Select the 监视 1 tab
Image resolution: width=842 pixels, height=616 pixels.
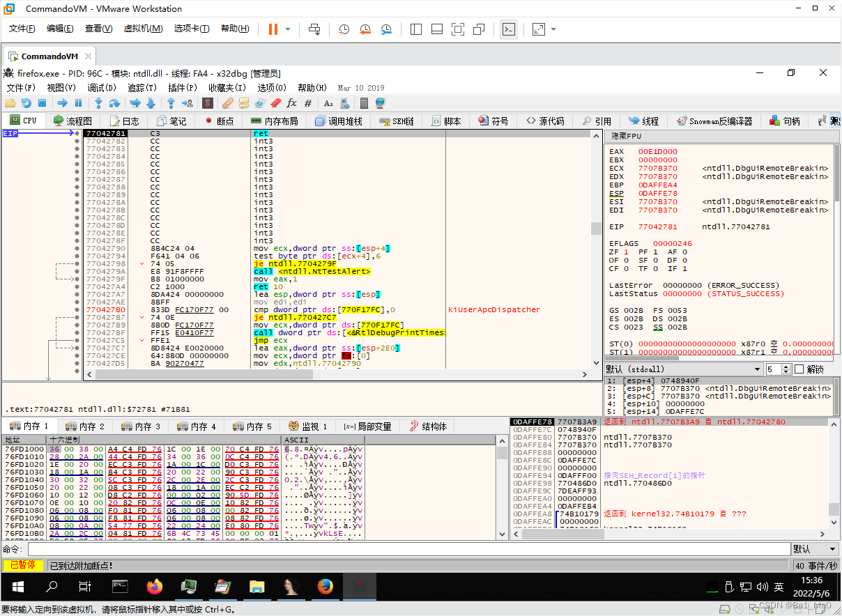click(307, 426)
